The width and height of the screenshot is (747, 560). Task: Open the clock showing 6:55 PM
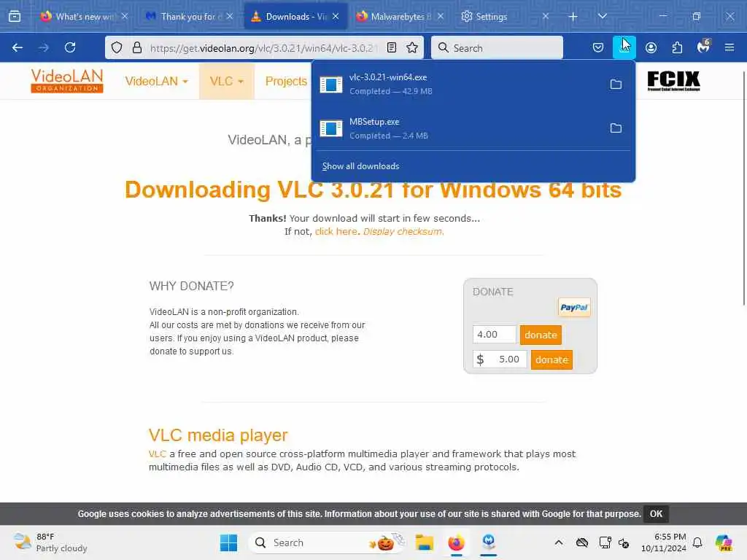click(664, 542)
